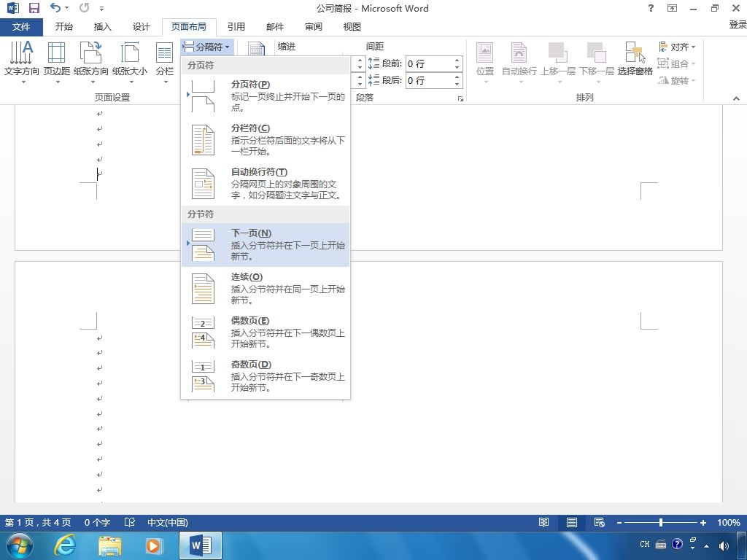Click the zoom out minus button
The image size is (747, 560).
pyautogui.click(x=619, y=522)
